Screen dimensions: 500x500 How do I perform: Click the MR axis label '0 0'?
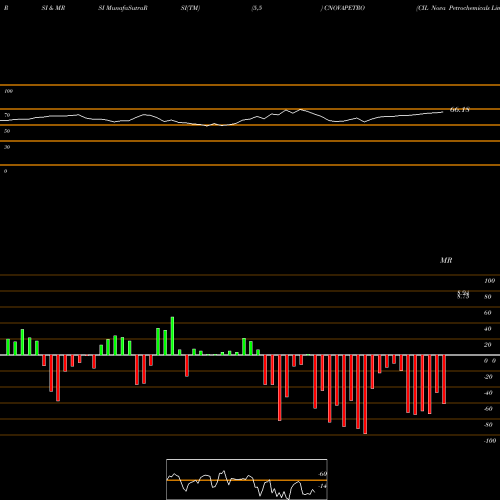tap(490, 361)
